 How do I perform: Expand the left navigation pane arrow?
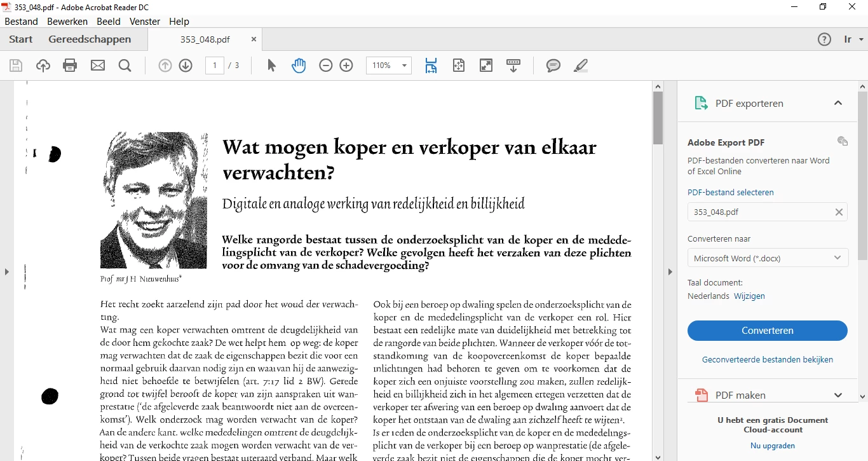click(x=7, y=272)
